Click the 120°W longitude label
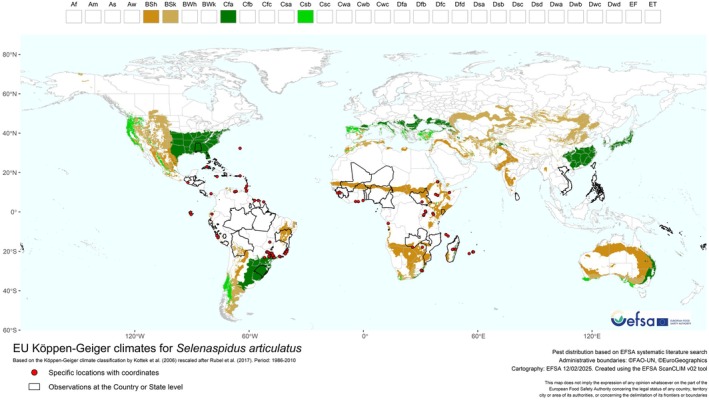The image size is (709, 400). (x=135, y=336)
